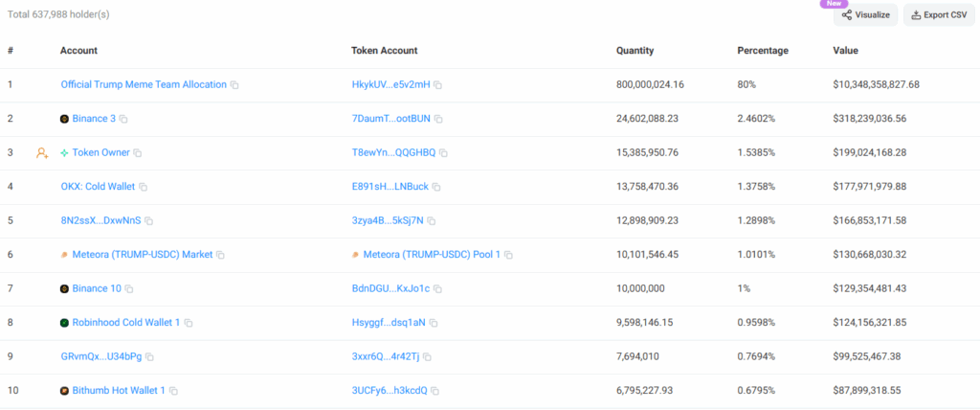
Task: Copy the GRvmQx...U34bPg account address
Action: [x=149, y=356]
